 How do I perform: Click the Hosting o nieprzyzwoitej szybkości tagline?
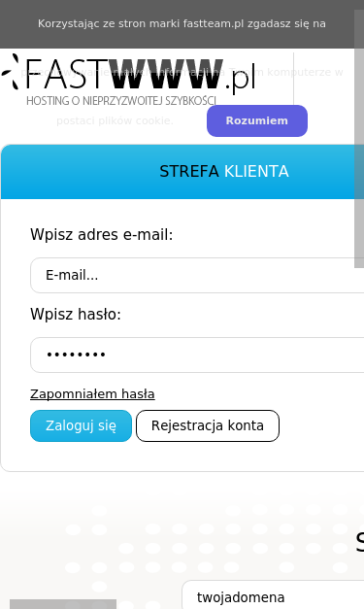tap(121, 101)
